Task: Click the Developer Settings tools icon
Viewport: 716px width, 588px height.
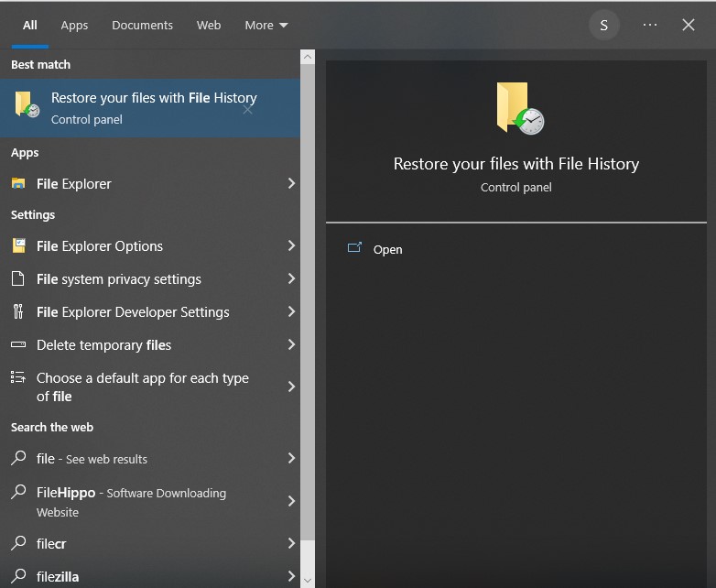Action: [x=17, y=311]
